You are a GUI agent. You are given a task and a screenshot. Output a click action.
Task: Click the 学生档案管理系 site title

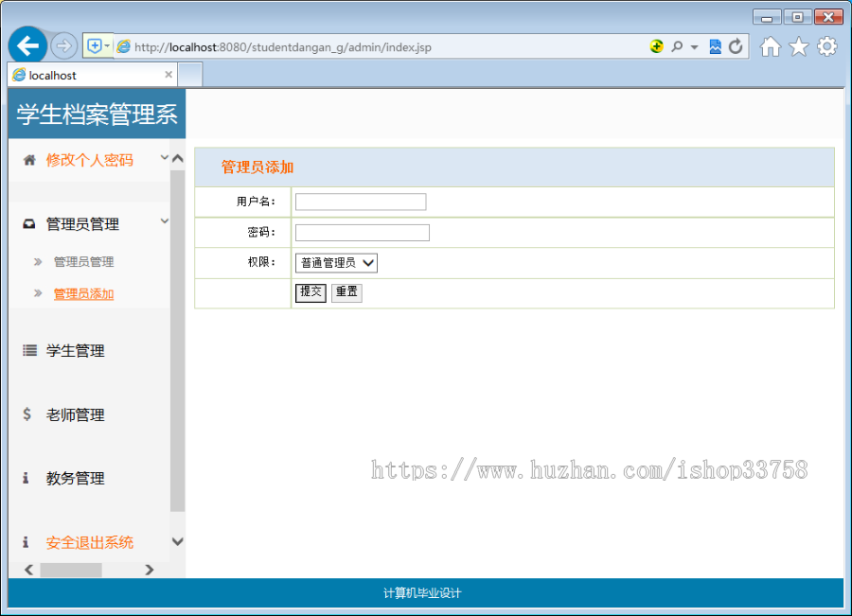click(98, 114)
